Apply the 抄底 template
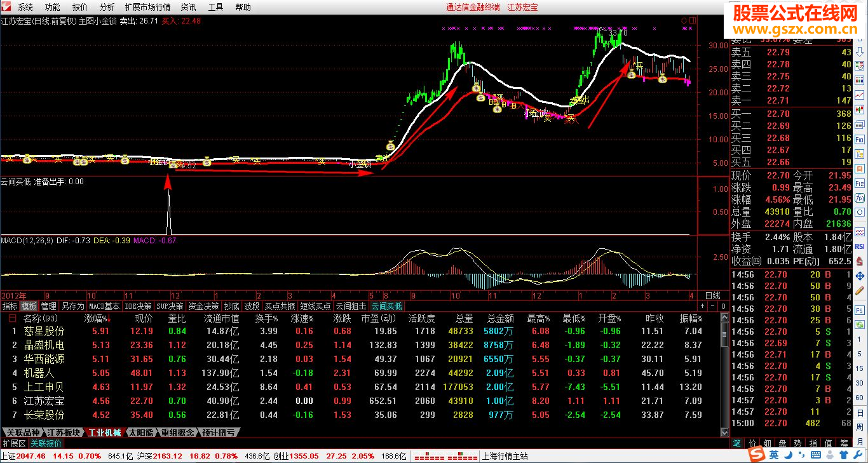The width and height of the screenshot is (868, 463). pos(231,306)
